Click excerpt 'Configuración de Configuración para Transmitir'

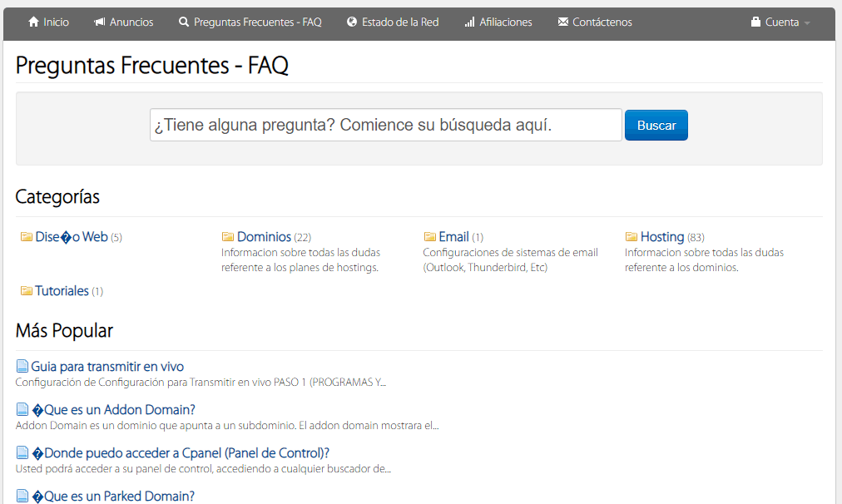pyautogui.click(x=201, y=383)
